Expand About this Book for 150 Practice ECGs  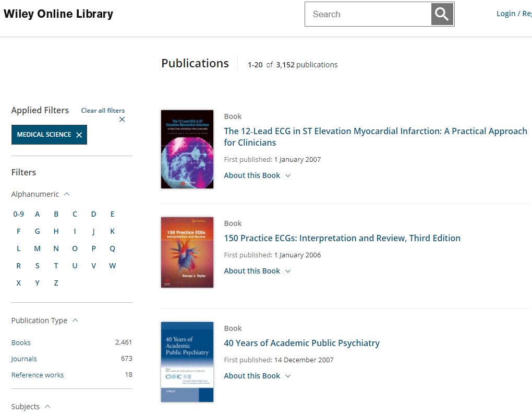tap(257, 271)
